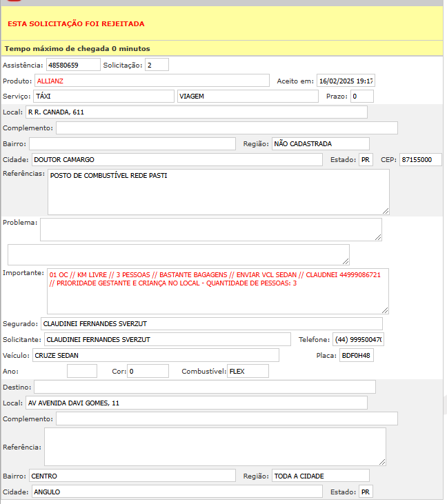
Task: Click the Cidade field with ANGULO
Action: (x=177, y=492)
